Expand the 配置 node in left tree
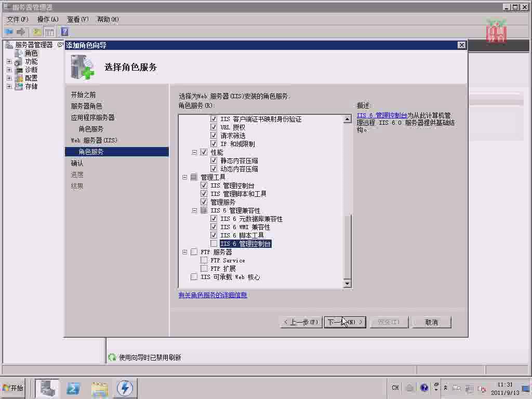The width and height of the screenshot is (532, 399). tap(9, 78)
